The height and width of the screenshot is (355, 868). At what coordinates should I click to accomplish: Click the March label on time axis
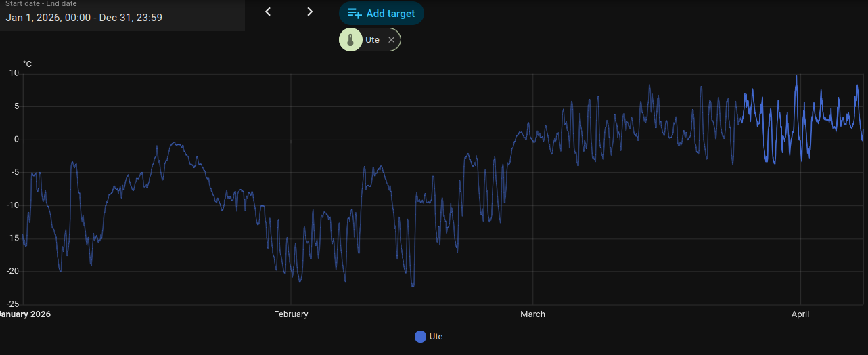coord(532,314)
